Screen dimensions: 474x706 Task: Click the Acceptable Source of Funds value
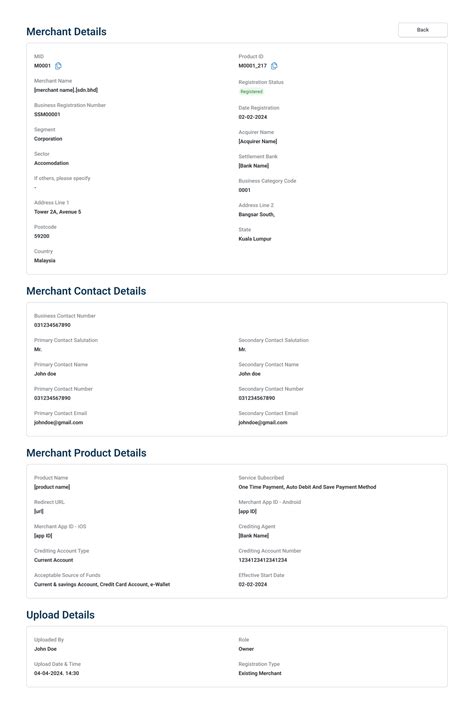[x=102, y=584]
